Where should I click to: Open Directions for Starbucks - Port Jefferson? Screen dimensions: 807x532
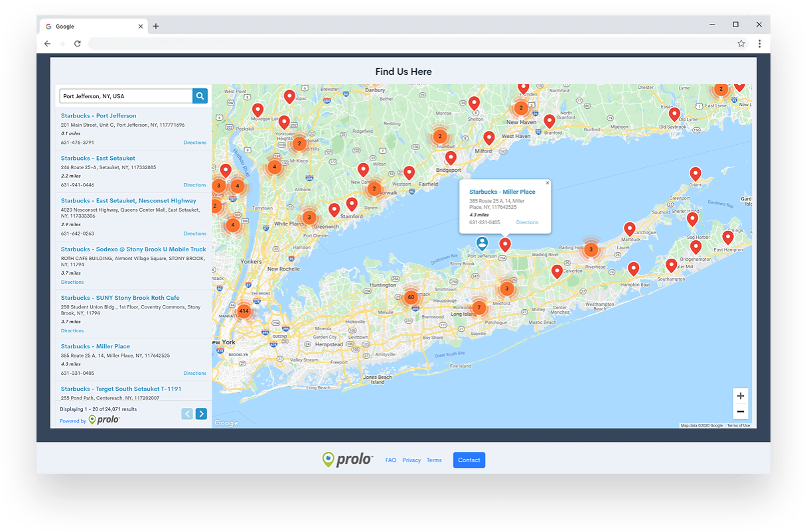coord(194,142)
